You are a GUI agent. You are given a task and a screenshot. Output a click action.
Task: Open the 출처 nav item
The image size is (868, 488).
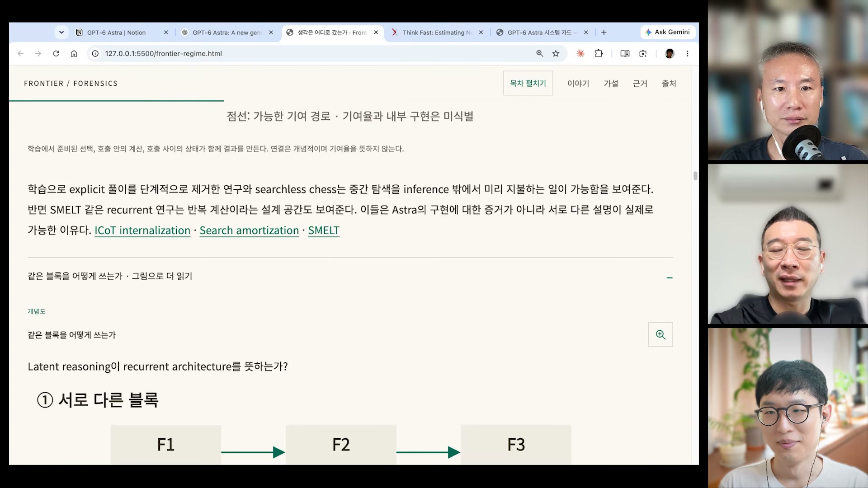coord(669,84)
